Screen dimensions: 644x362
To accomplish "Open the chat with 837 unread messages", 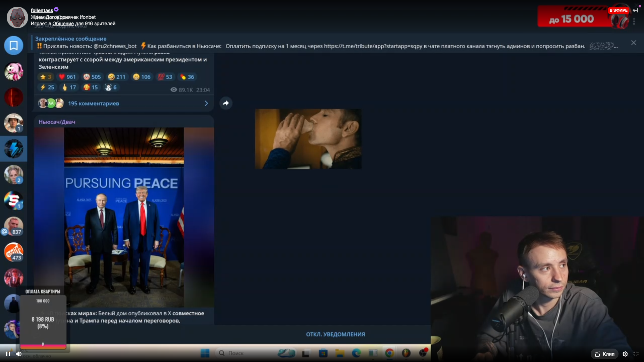I will click(14, 226).
